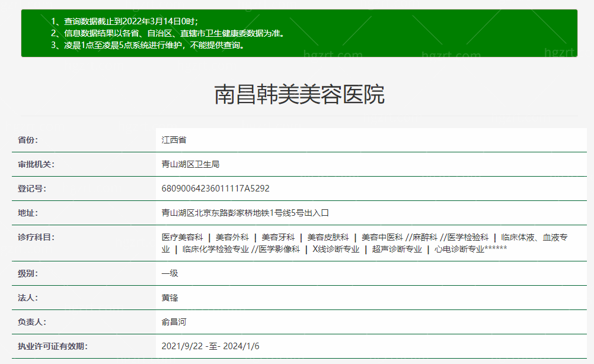The width and height of the screenshot is (594, 364).
Task: Click the 地址 row label
Action: 27,213
